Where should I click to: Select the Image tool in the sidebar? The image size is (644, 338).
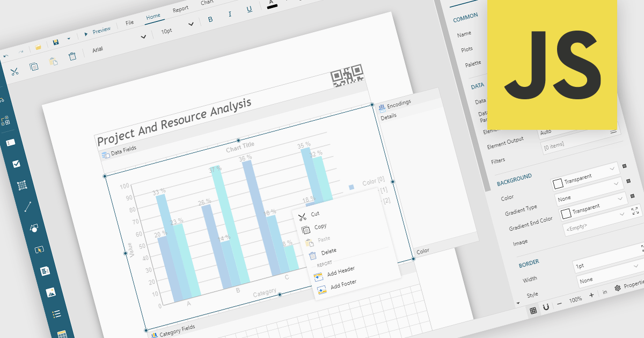pyautogui.click(x=51, y=292)
